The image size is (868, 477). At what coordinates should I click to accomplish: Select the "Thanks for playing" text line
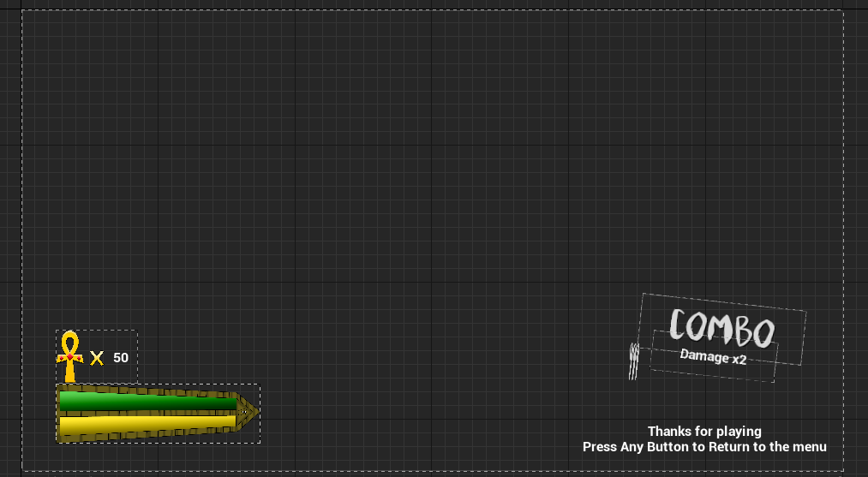[704, 432]
